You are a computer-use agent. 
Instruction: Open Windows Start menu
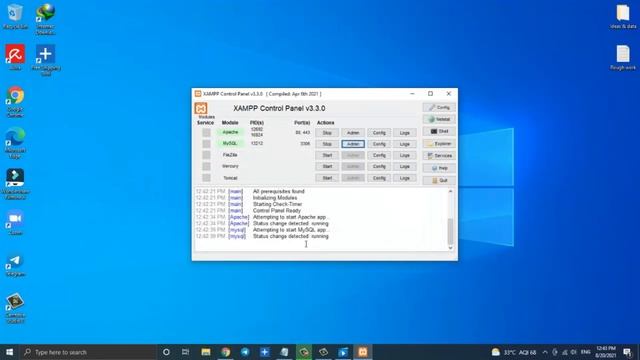click(x=9, y=352)
